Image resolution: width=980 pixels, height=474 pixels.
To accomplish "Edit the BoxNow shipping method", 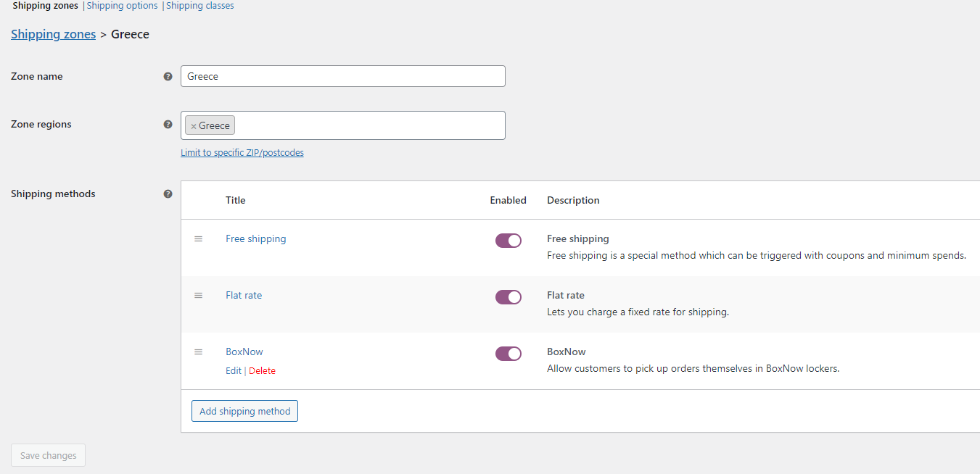I will point(234,370).
